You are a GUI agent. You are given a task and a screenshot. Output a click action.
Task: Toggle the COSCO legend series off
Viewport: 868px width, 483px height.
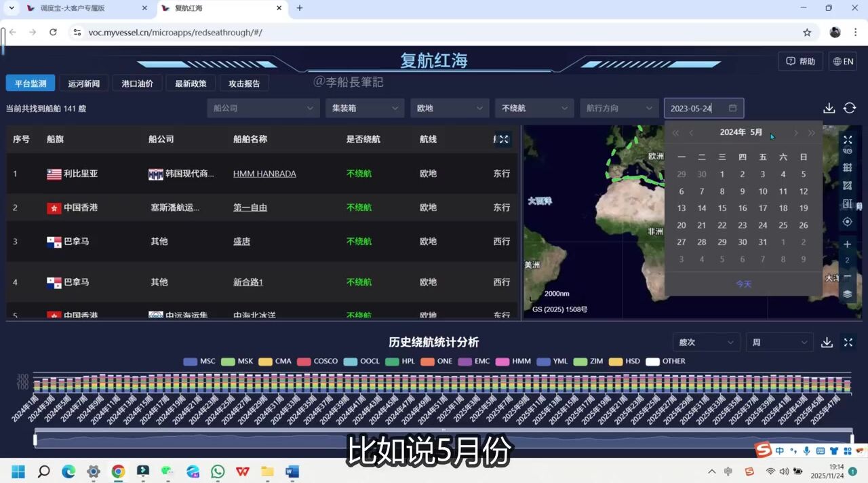[x=317, y=362]
